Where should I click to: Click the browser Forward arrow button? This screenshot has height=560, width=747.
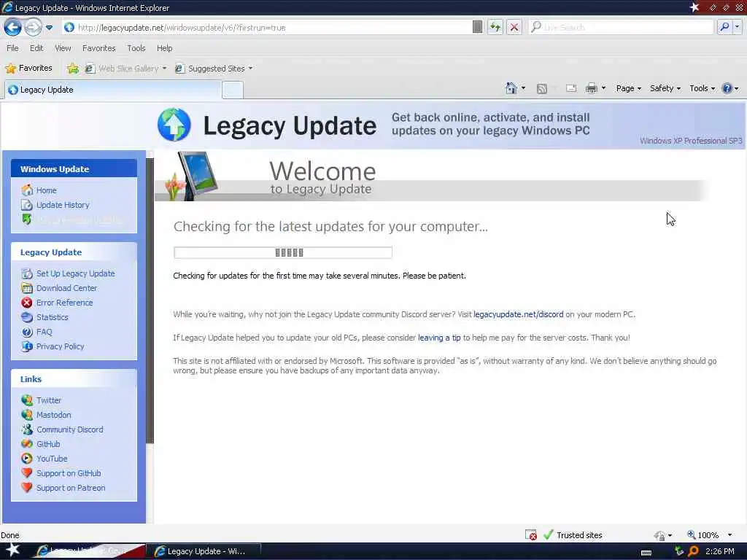pyautogui.click(x=32, y=27)
